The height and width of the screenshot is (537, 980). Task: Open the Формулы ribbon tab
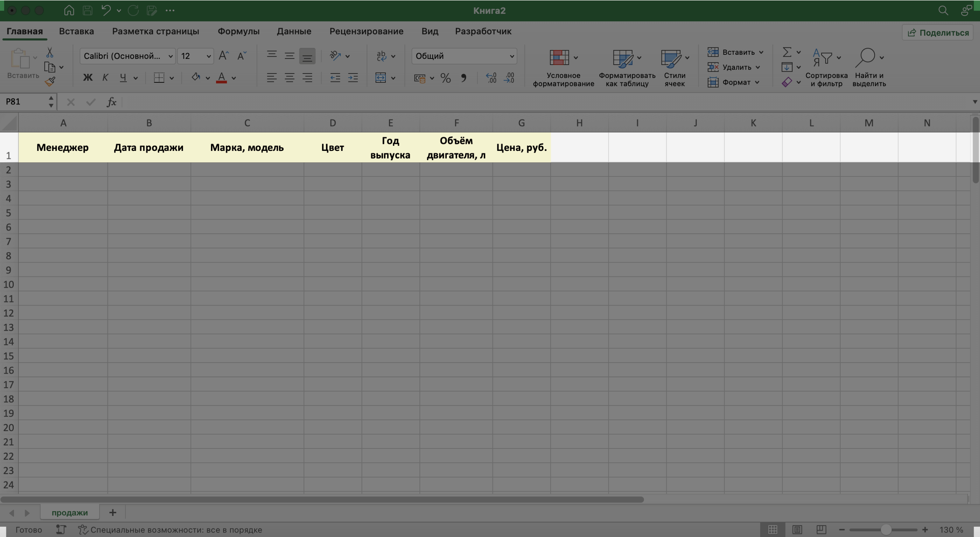[x=239, y=32]
